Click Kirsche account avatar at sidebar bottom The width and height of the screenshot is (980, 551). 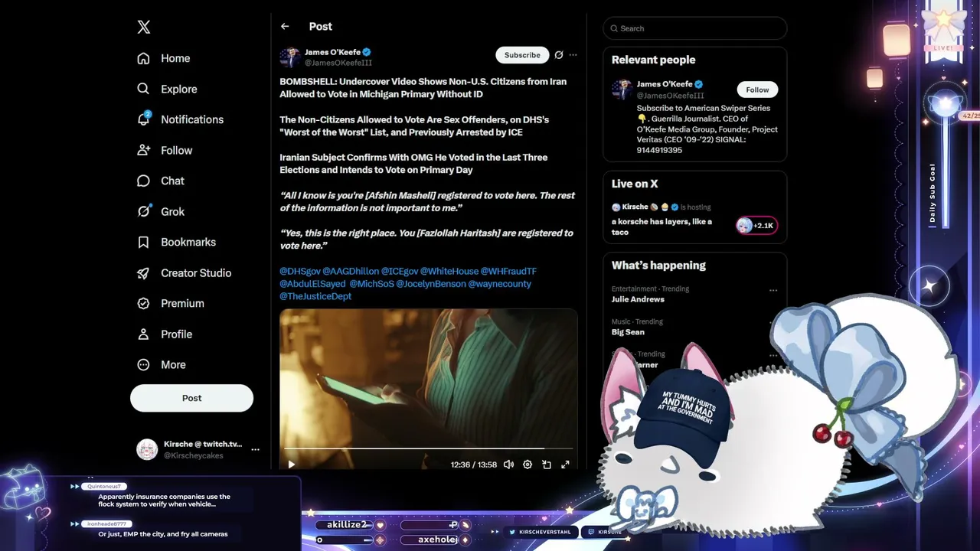point(147,449)
